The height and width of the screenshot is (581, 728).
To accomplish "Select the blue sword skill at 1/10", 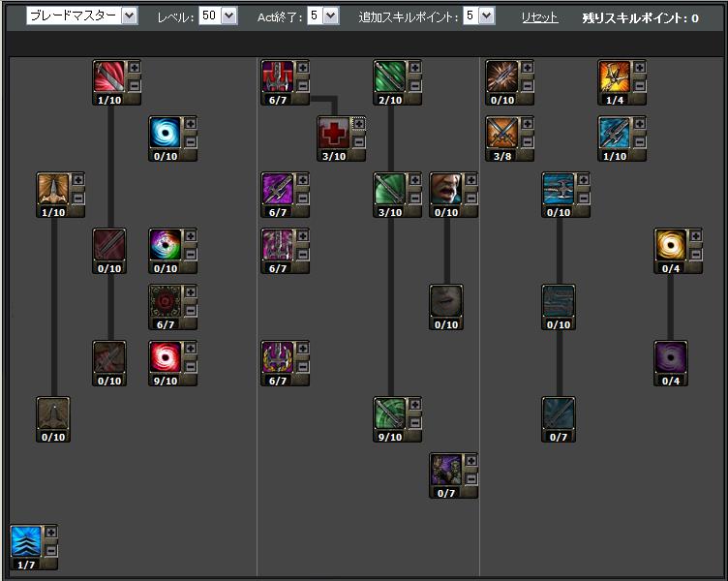I will click(615, 133).
